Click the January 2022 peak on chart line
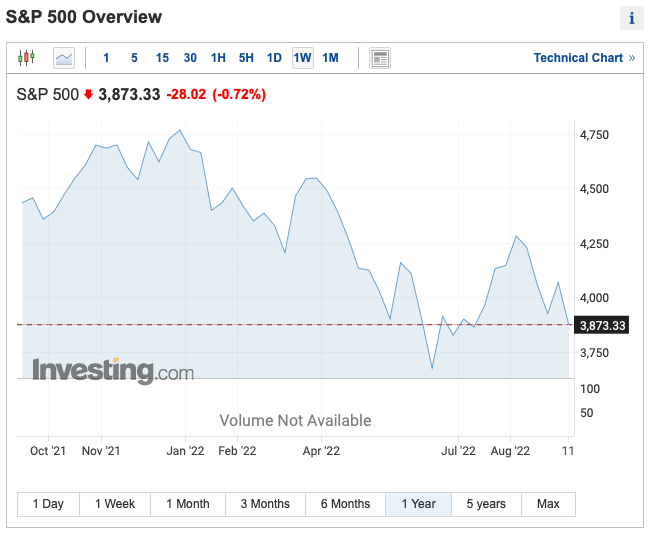650x533 pixels. pos(180,130)
